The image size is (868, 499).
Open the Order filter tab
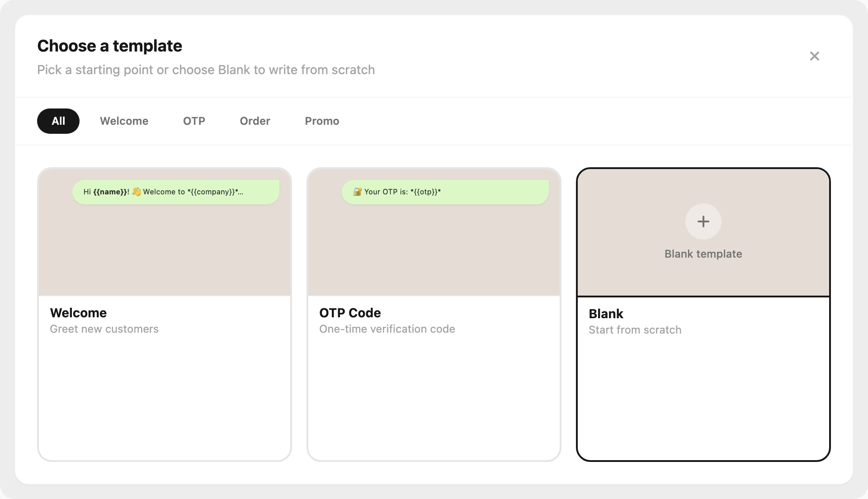click(x=255, y=121)
